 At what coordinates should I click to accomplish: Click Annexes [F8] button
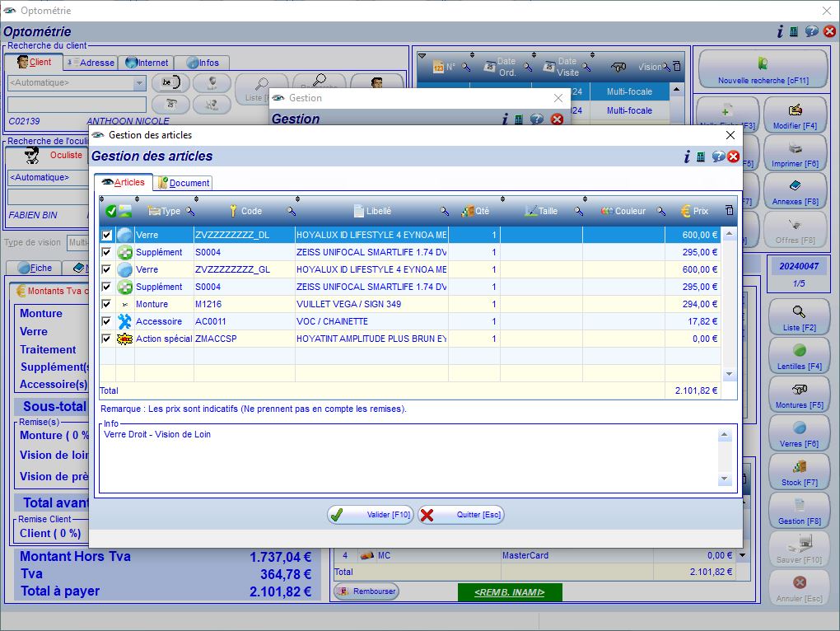point(795,192)
